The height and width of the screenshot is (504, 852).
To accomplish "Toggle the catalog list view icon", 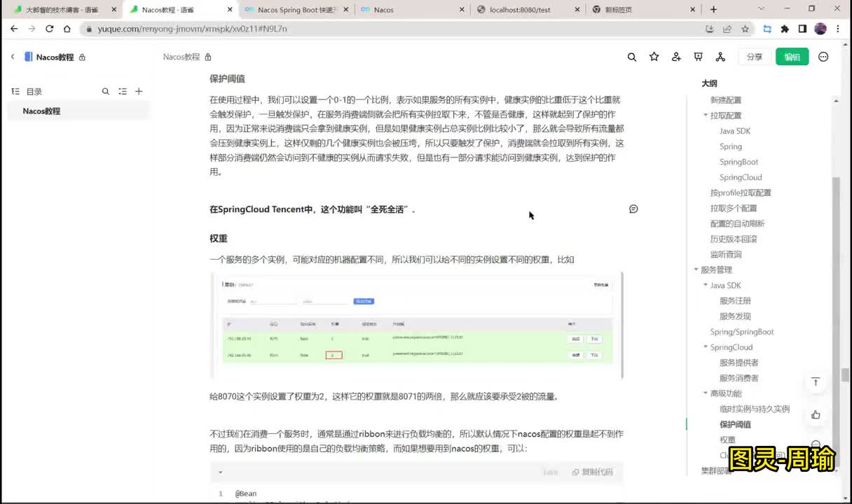I will 123,91.
